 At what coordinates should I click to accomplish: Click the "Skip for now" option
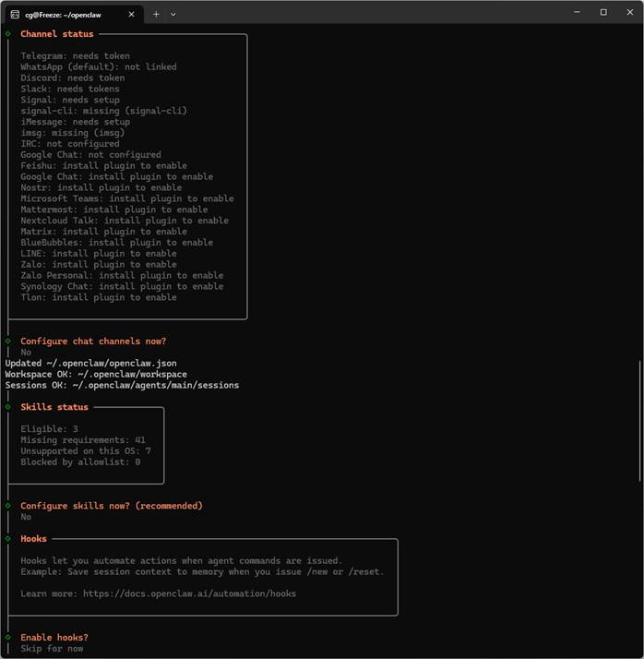coord(52,649)
